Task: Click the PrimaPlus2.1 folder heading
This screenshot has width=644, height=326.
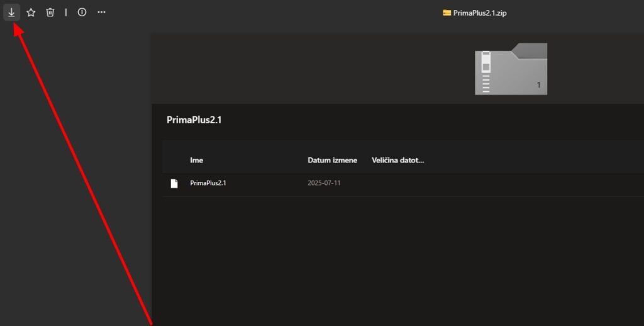Action: 194,120
